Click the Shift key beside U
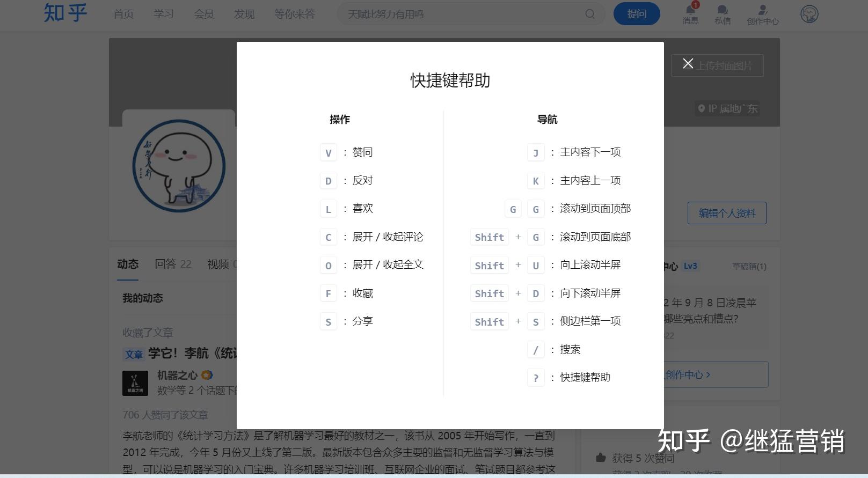Screen dimensions: 868x478 tap(490, 266)
